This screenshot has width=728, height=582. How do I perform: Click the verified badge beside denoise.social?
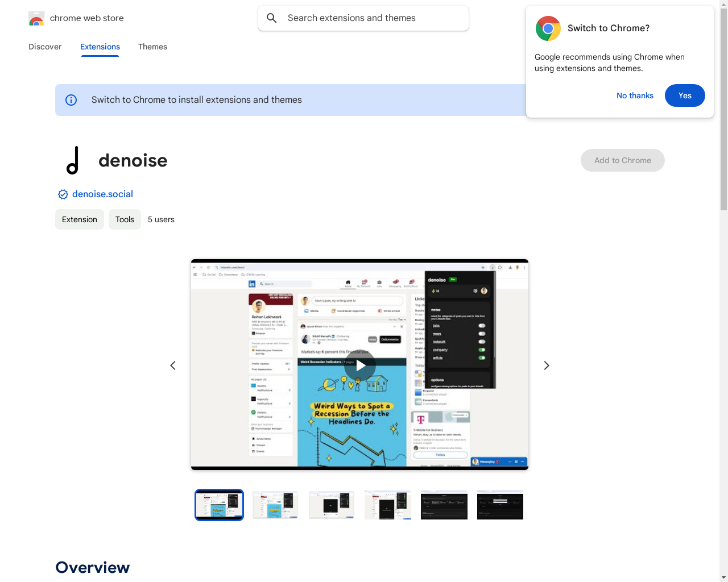(x=63, y=194)
